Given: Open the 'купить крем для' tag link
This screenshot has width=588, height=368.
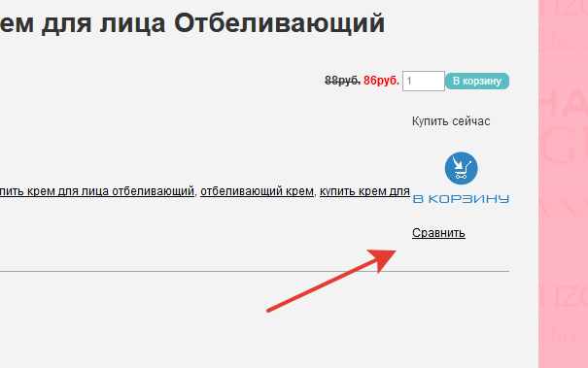Looking at the screenshot, I should [x=364, y=191].
